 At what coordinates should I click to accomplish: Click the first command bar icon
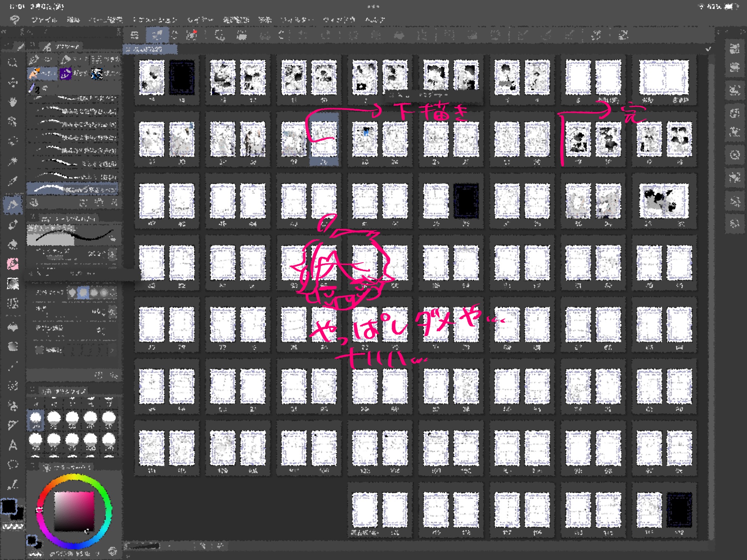[135, 35]
